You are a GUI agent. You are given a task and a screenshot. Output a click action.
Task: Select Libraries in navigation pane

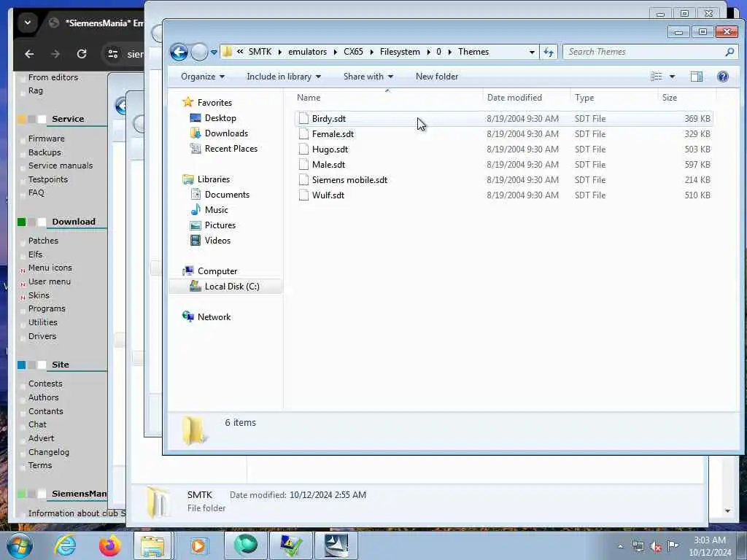tap(214, 179)
